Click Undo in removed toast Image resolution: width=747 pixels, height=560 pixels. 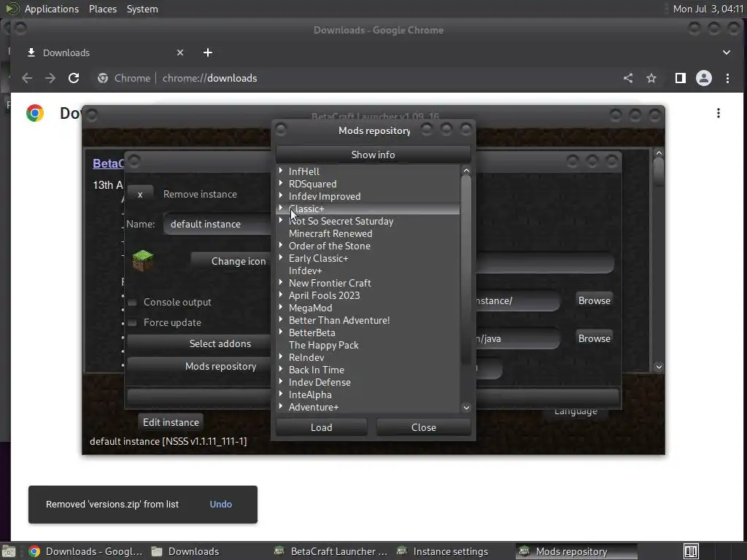(x=220, y=505)
